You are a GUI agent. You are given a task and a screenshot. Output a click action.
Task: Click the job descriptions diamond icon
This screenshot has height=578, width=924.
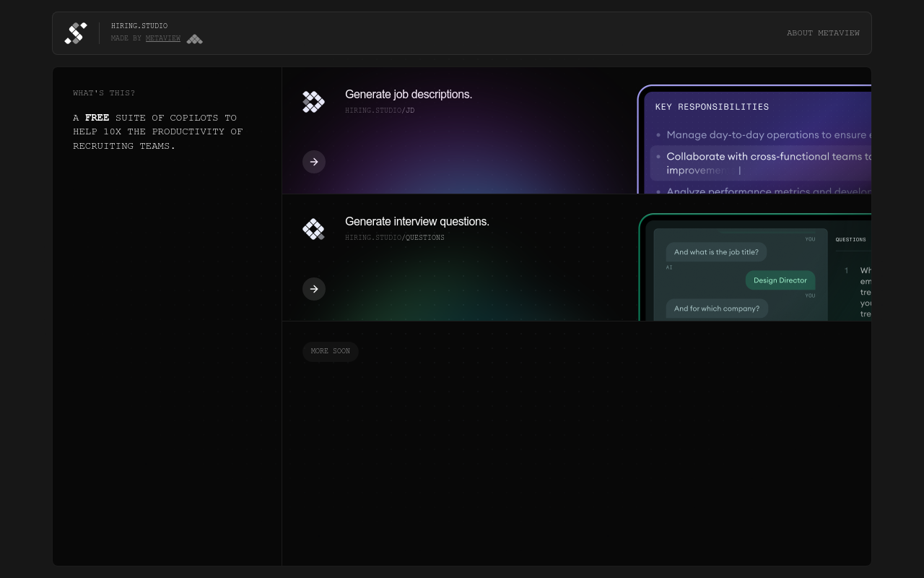tap(313, 102)
